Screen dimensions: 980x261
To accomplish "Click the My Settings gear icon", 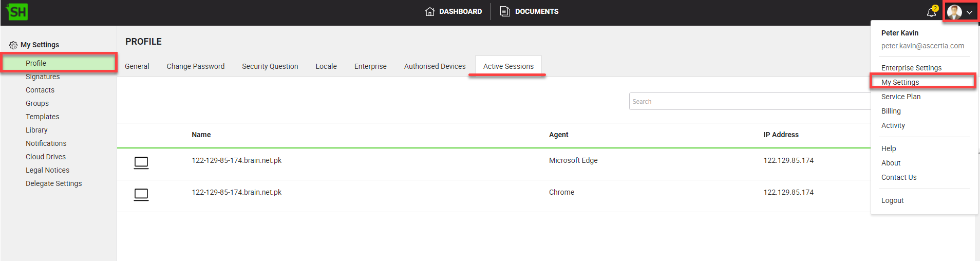I will (13, 45).
